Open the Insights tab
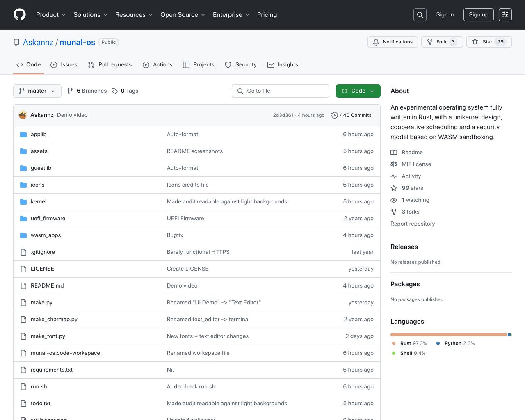 (x=283, y=65)
